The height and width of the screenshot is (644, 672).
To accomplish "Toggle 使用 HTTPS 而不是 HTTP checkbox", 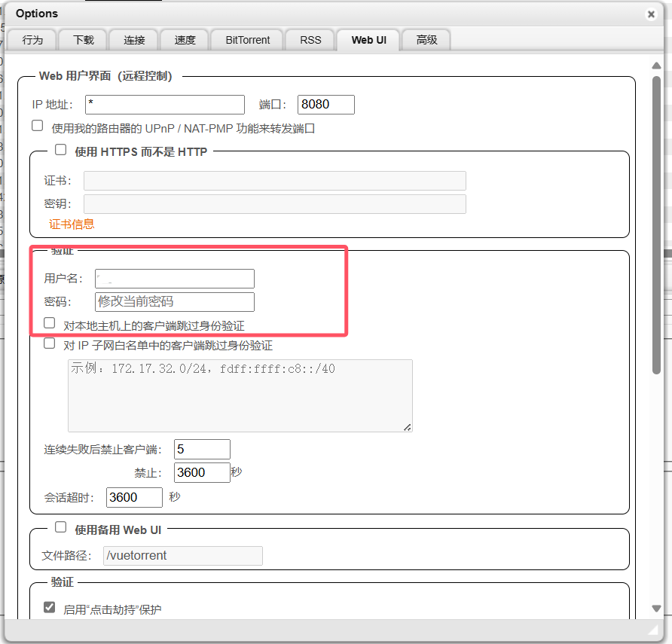I will click(61, 150).
